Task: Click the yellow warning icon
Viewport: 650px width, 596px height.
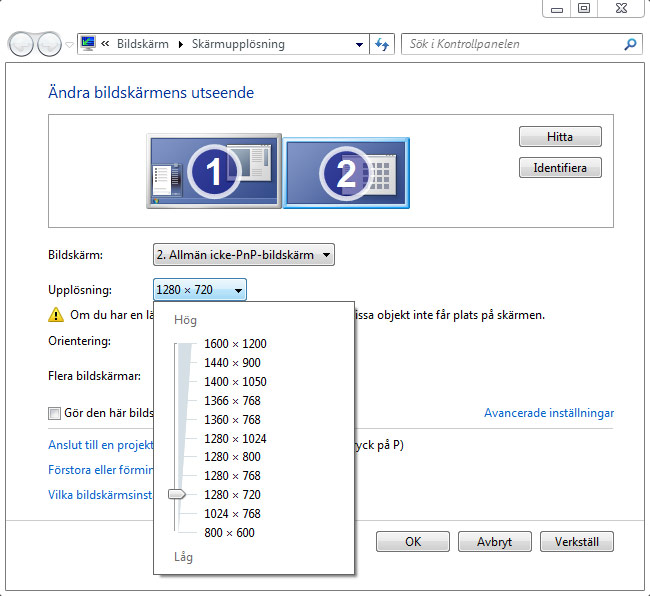Action: (56, 315)
